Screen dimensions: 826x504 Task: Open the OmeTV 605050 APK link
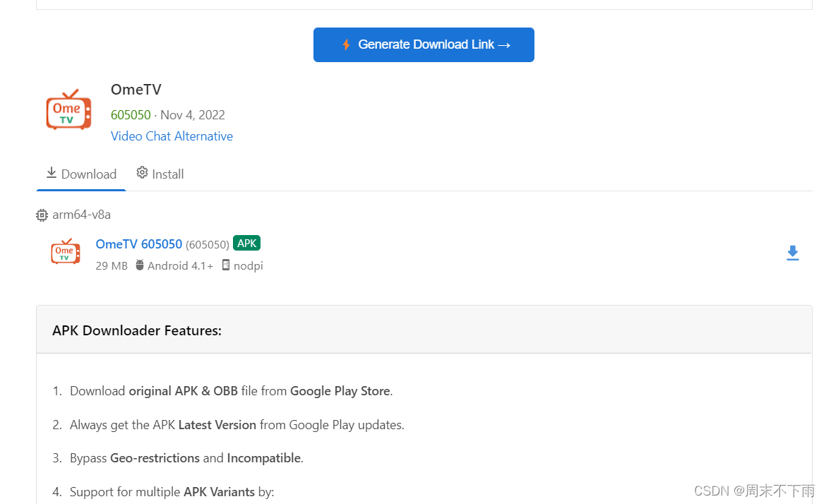pos(138,244)
